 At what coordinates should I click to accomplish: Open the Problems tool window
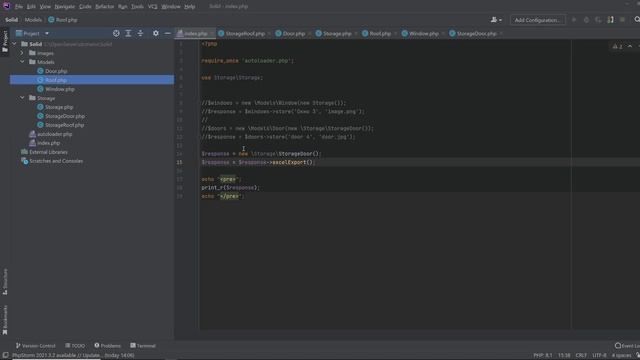tap(107, 346)
